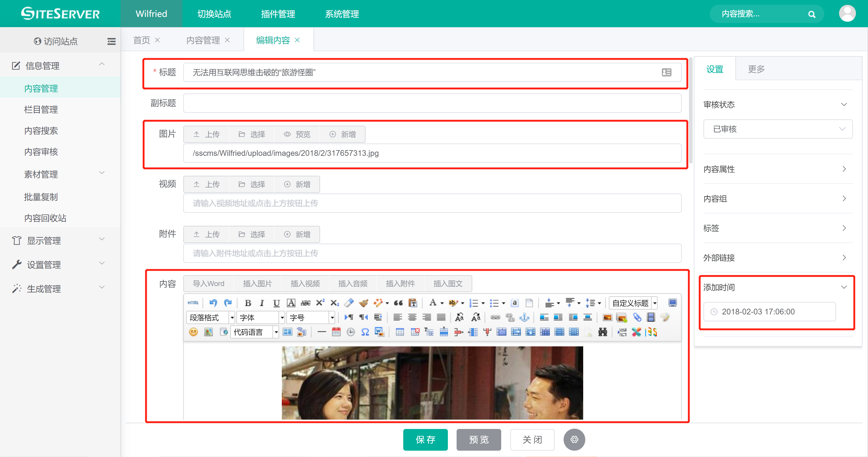The image size is (868, 457).
Task: Insert a special character with the omega icon
Action: tap(365, 332)
